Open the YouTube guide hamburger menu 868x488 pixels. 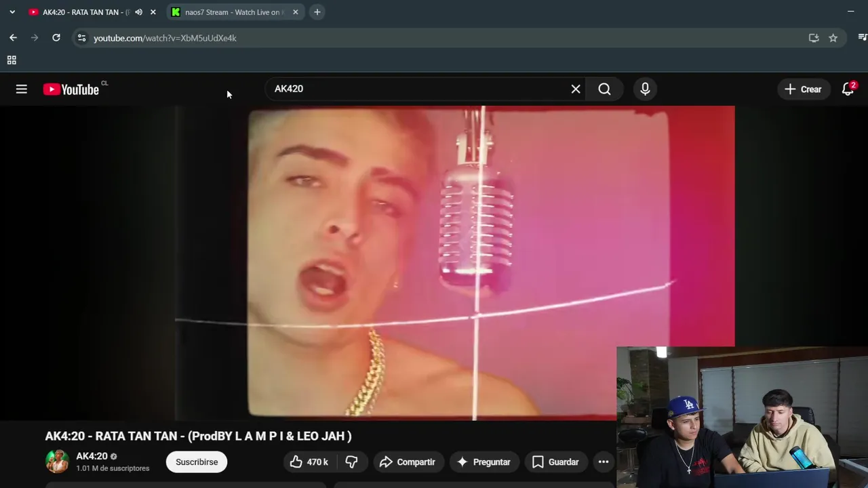click(22, 89)
